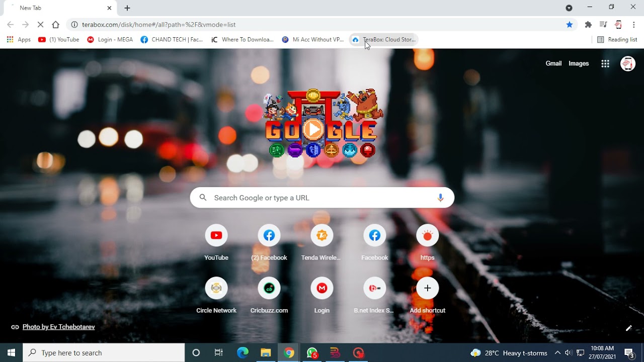Open the tab search dropdown arrow

[x=569, y=8]
